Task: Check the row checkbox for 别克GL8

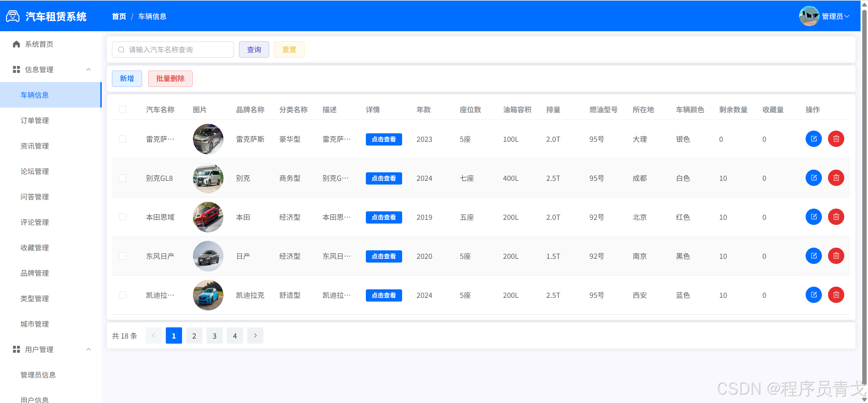Action: click(122, 178)
